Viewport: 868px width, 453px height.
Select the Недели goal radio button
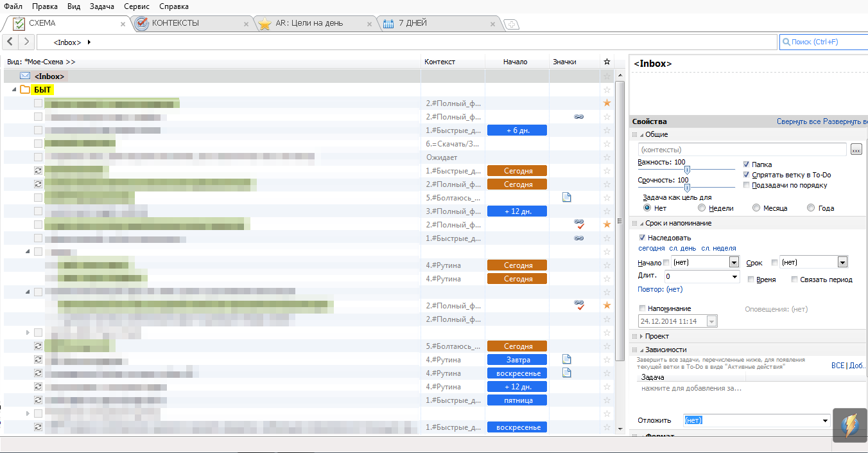702,208
